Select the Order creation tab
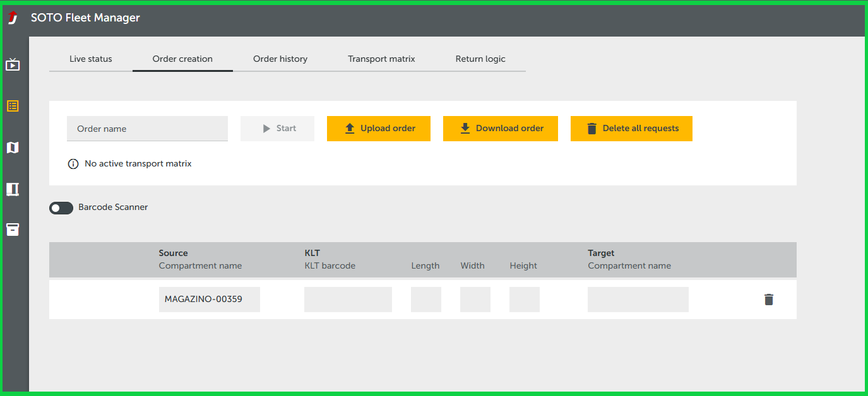 pos(182,59)
